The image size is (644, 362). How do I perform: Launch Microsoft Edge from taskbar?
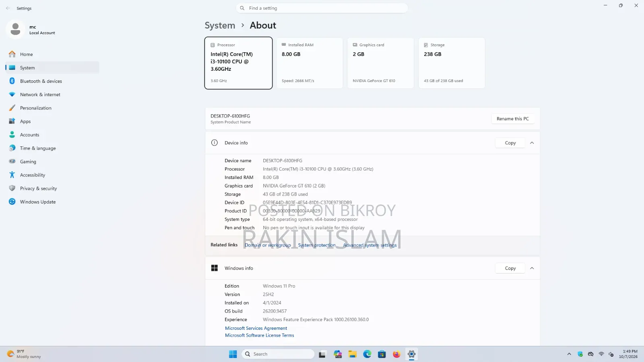pos(367,354)
